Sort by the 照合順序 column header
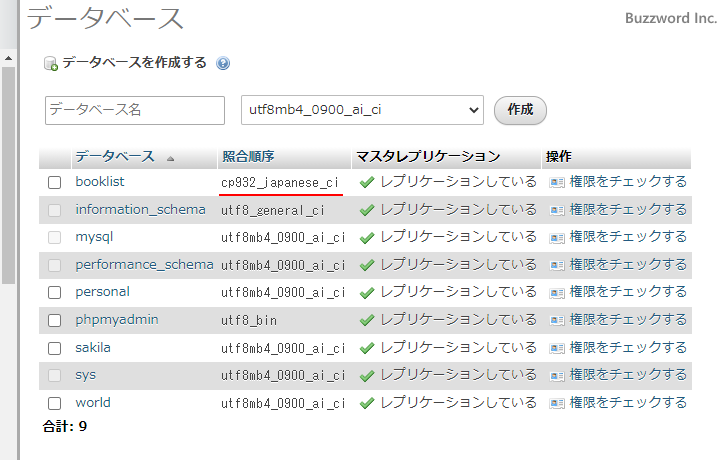The height and width of the screenshot is (460, 728). (x=248, y=156)
